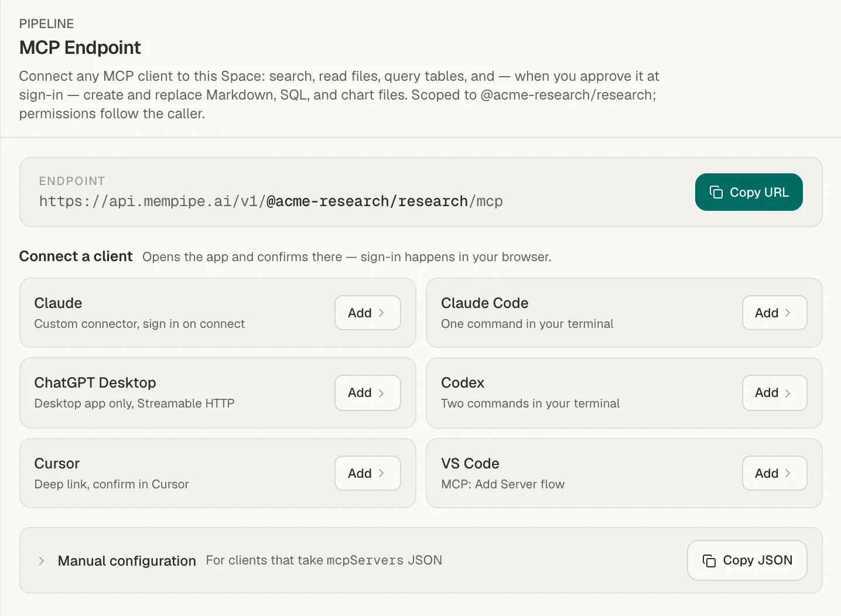Click 'Deep link, confirm in Cursor' text

pos(112,484)
